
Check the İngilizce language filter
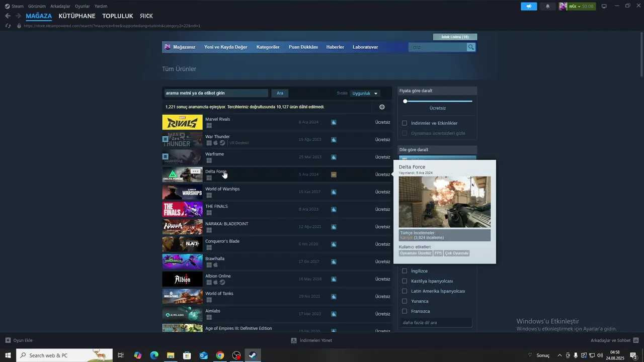(405, 271)
